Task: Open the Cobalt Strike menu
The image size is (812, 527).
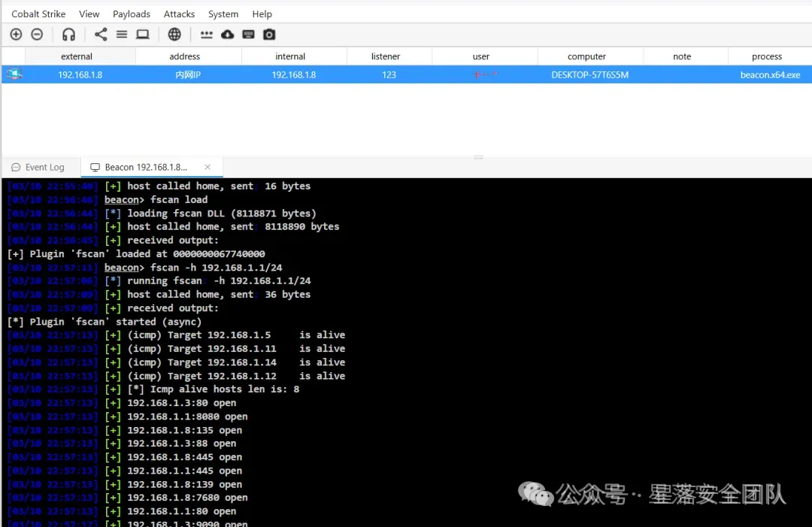Action: (38, 14)
